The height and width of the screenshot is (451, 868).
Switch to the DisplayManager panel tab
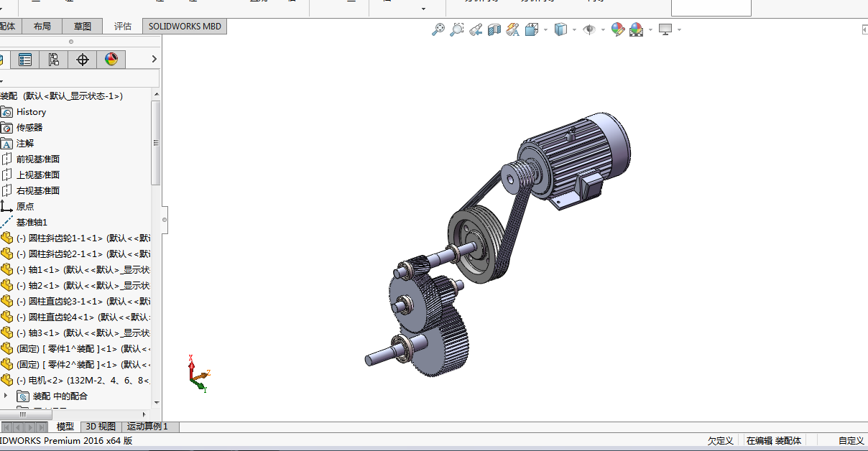111,60
